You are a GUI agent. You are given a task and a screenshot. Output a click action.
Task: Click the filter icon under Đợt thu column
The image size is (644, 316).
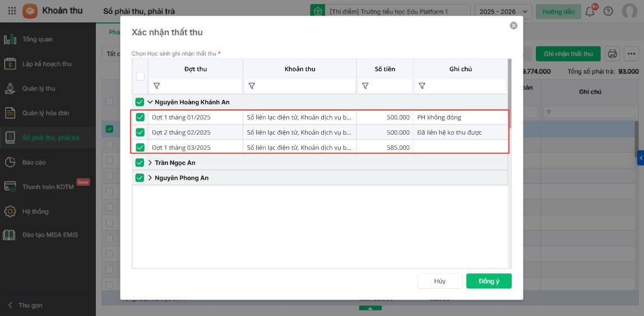(156, 86)
